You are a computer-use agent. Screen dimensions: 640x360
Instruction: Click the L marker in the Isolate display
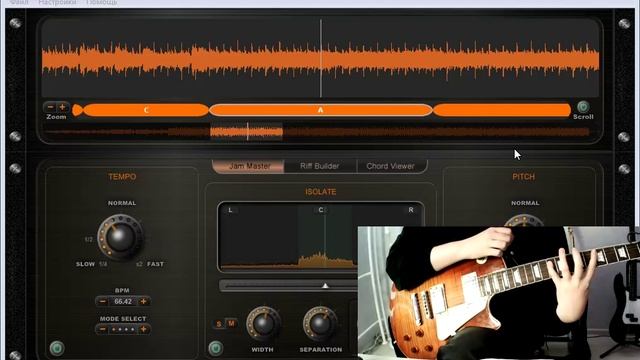tap(230, 210)
